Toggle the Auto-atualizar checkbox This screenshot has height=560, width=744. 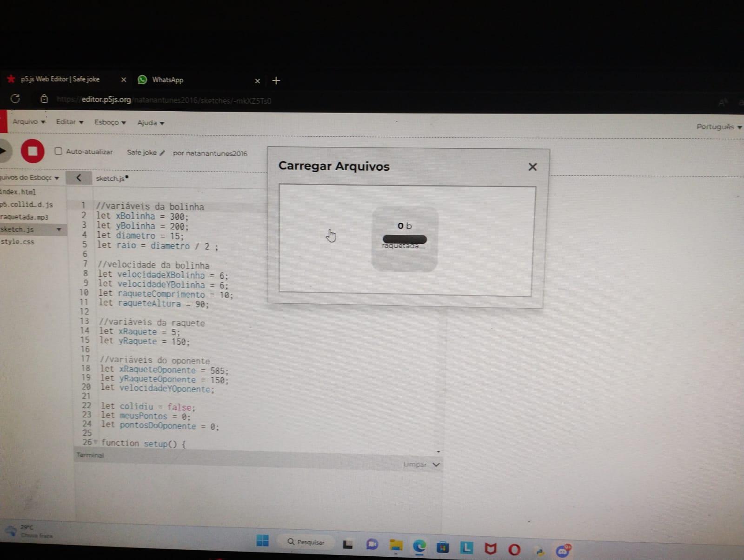point(58,151)
